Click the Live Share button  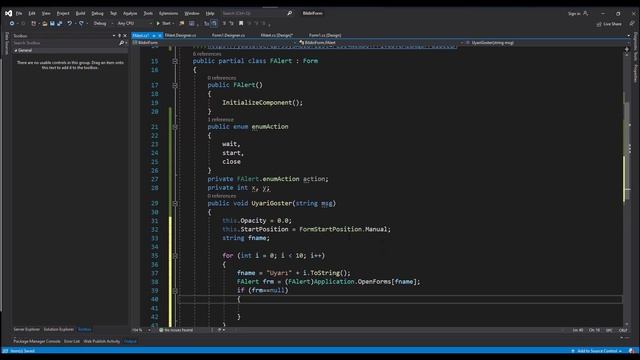tap(609, 24)
